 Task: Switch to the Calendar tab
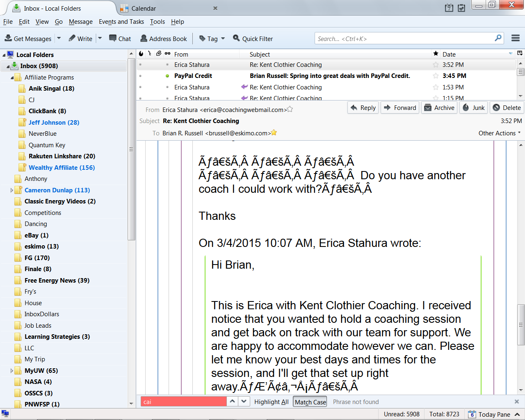[144, 8]
